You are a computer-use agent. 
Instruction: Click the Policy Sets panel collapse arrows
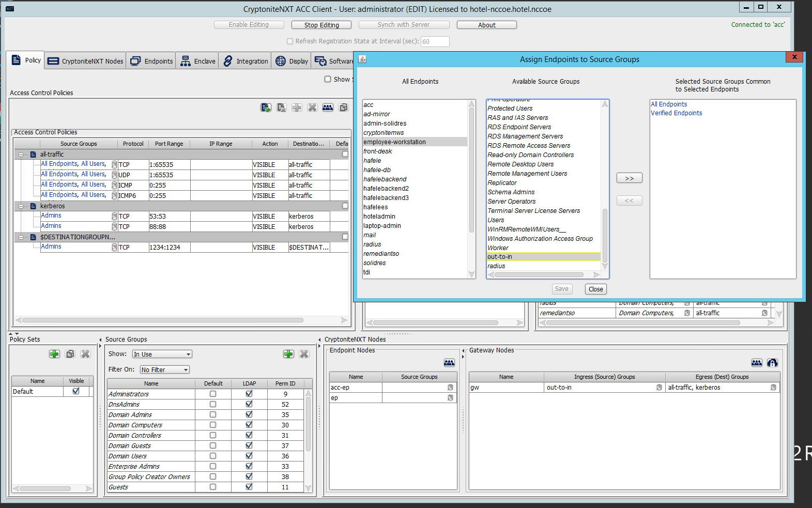pos(14,334)
